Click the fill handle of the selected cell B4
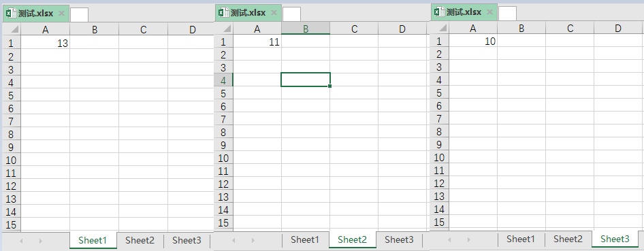Image resolution: width=644 pixels, height=251 pixels. point(329,86)
